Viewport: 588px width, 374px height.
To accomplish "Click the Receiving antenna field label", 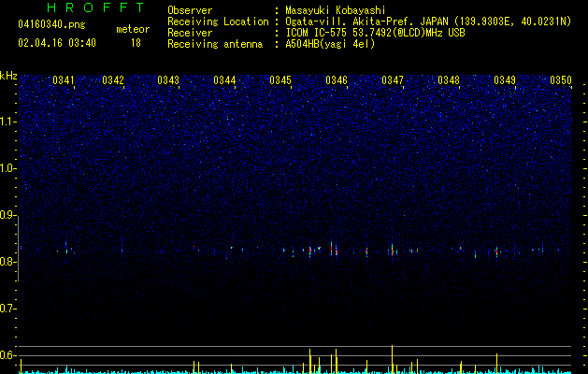I will (215, 44).
